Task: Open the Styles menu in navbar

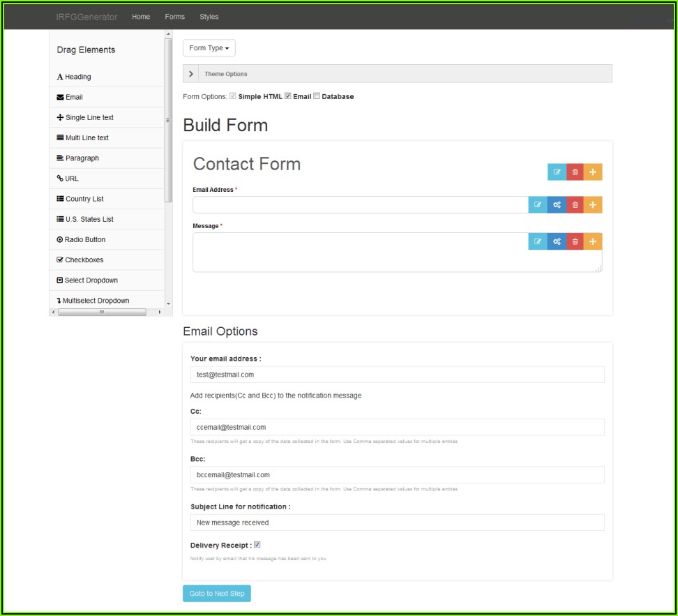Action: point(209,17)
